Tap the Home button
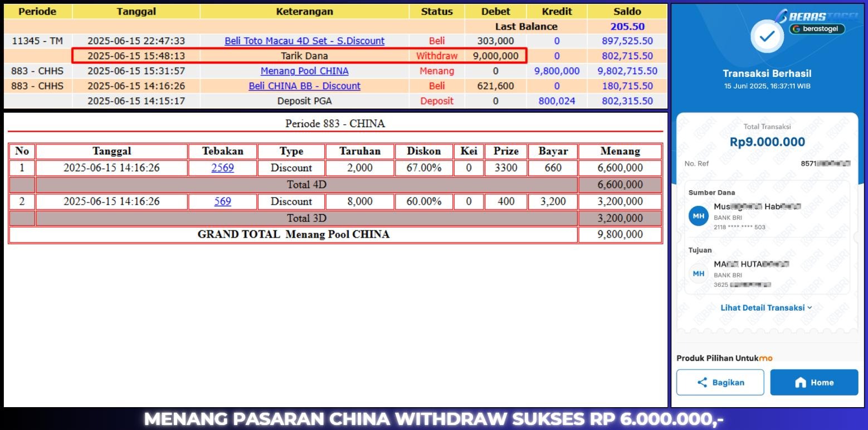This screenshot has height=430, width=868. [x=814, y=383]
